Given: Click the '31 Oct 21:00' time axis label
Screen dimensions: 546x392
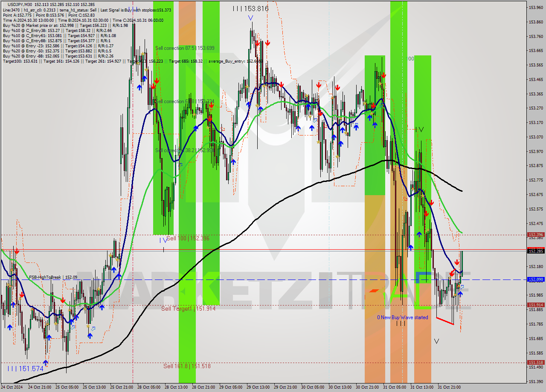Looking at the screenshot, I should (448, 387).
